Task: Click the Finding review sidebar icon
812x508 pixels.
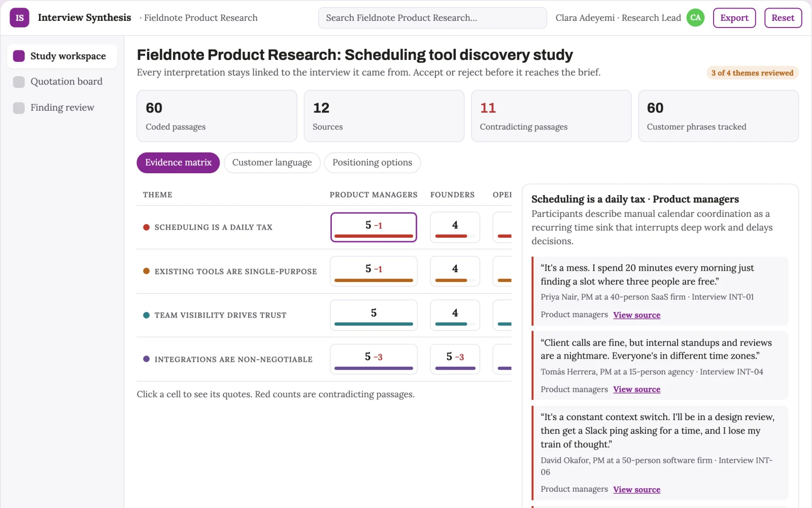Action: click(19, 108)
